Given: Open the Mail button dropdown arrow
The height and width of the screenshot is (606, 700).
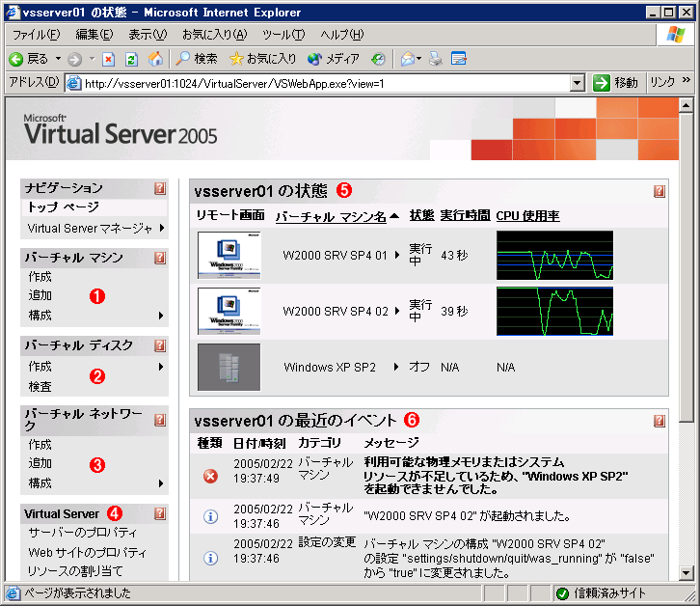Looking at the screenshot, I should [418, 59].
